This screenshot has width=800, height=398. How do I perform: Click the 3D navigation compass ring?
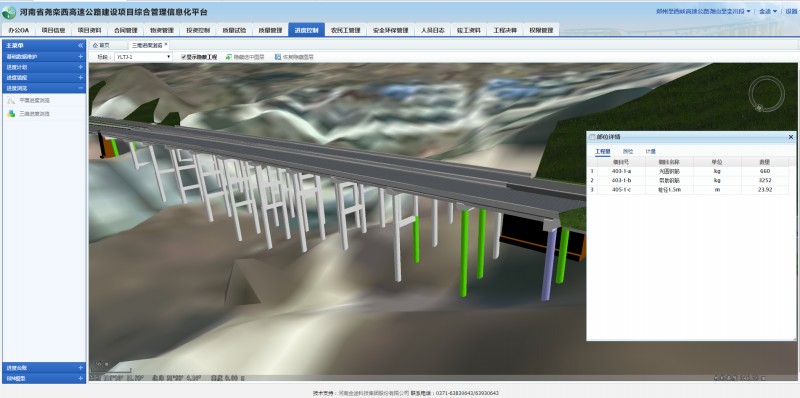[766, 94]
